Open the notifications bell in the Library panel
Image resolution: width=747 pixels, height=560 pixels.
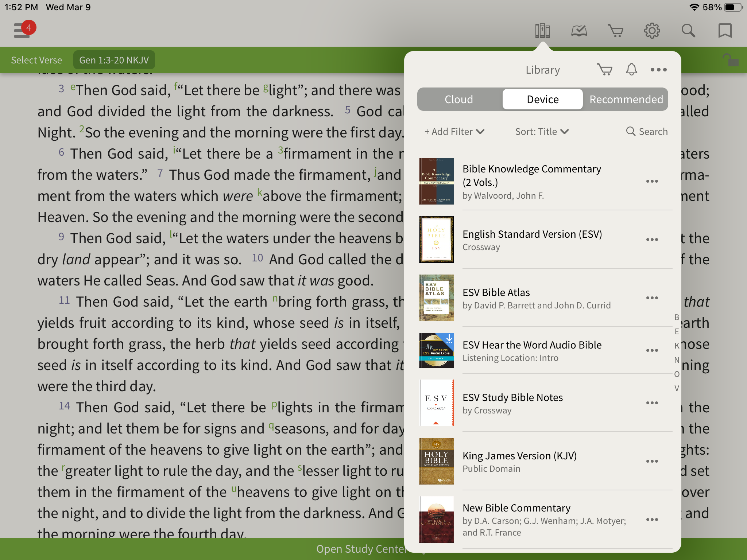[x=631, y=69]
